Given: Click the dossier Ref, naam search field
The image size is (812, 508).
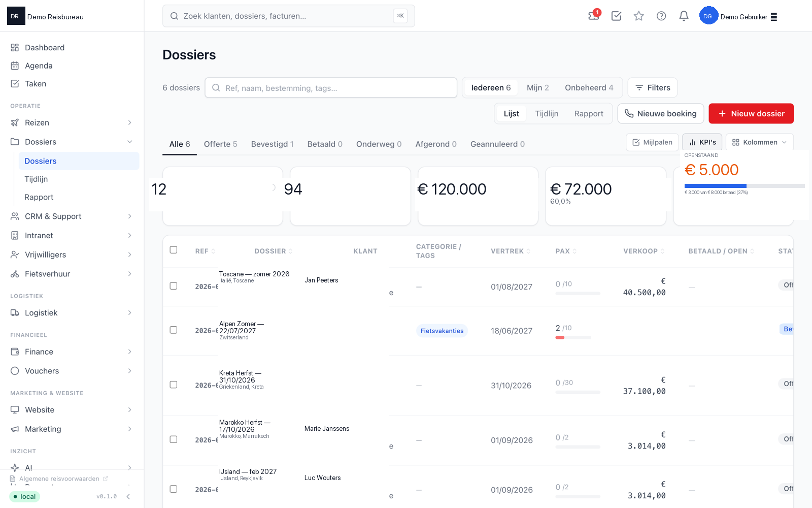Looking at the screenshot, I should (x=331, y=88).
